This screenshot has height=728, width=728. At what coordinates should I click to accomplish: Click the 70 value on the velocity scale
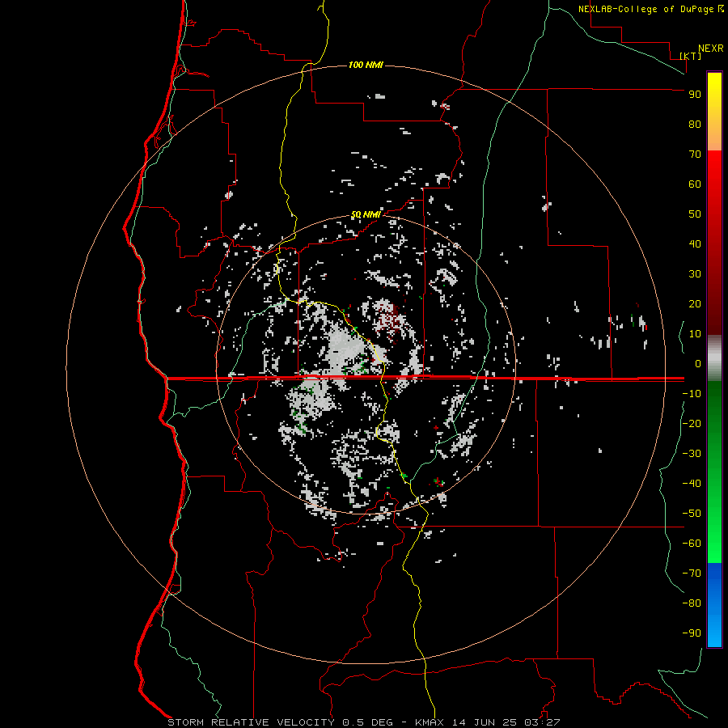[x=695, y=154]
